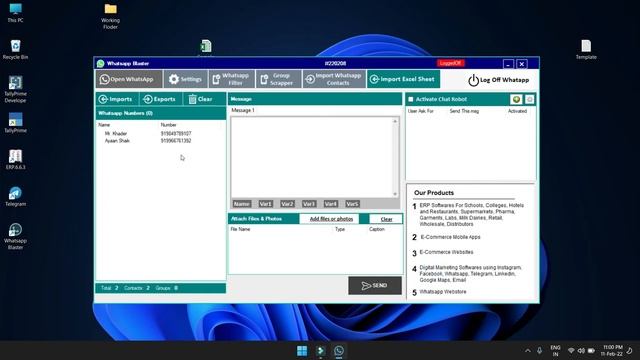Viewport: 640px width, 360px height.
Task: Click product item Whatsapp Webstore
Action: click(443, 292)
